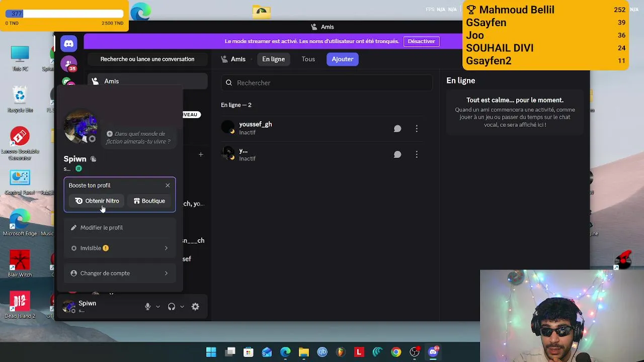Close the Booste ton profil card

pyautogui.click(x=168, y=186)
